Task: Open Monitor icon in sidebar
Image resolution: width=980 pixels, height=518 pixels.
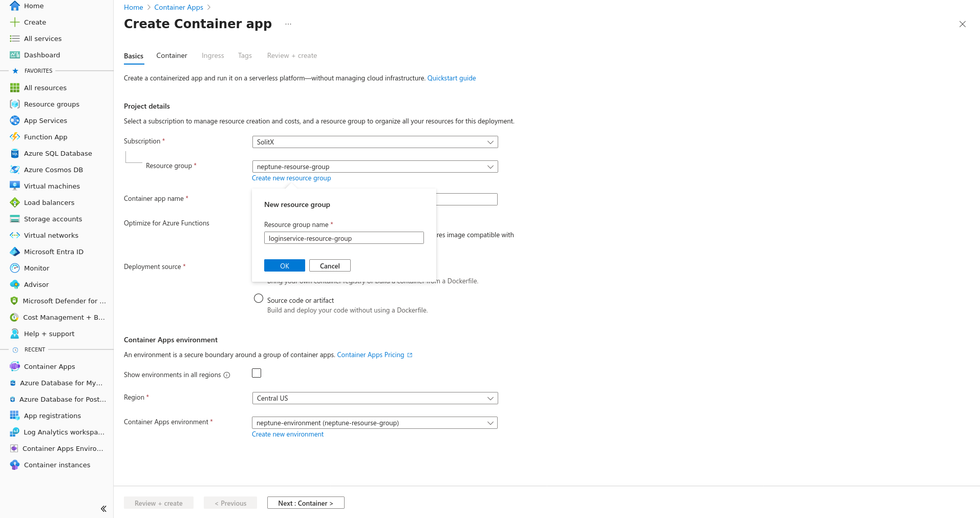Action: tap(15, 268)
